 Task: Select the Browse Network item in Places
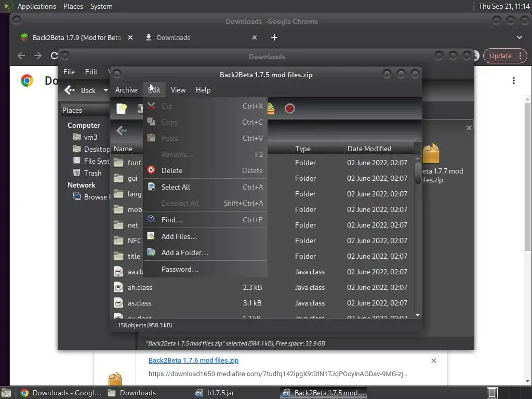[91, 197]
